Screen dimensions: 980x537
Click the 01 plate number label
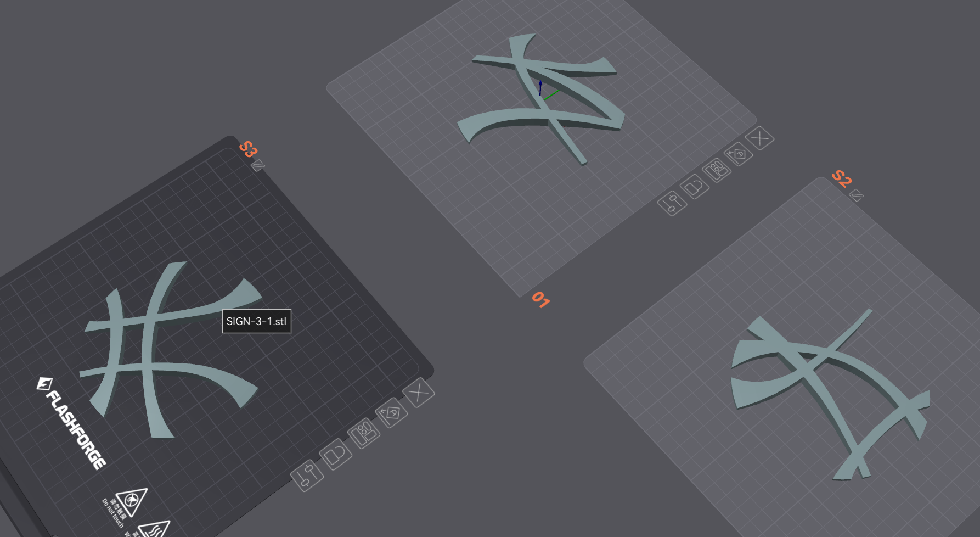pos(540,300)
